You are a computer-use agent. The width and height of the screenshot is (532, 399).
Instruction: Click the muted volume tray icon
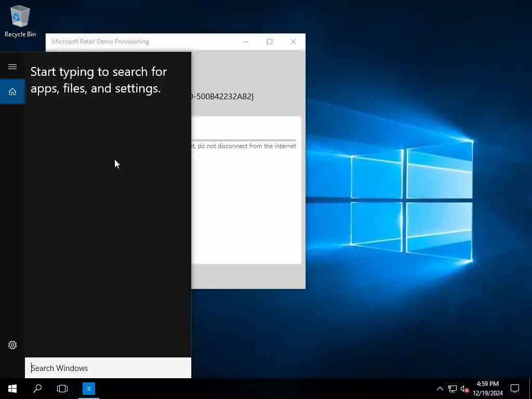click(464, 389)
